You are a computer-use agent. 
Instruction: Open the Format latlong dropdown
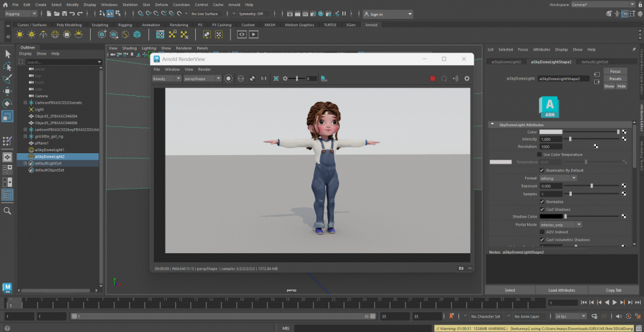[x=558, y=178]
